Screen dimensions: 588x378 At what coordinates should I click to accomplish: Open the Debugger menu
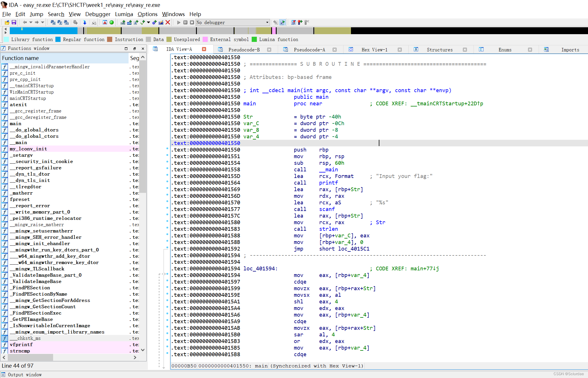pos(98,14)
